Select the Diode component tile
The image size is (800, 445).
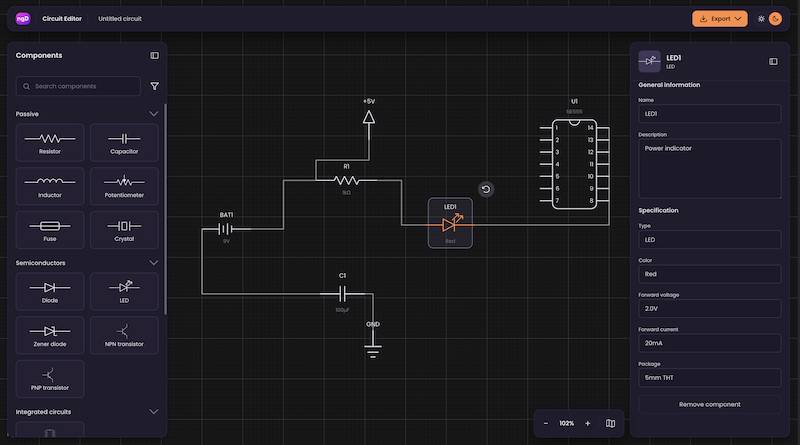[50, 291]
